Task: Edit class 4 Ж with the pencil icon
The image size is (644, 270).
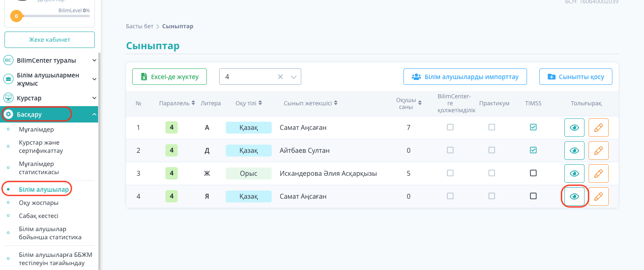Action: [598, 173]
